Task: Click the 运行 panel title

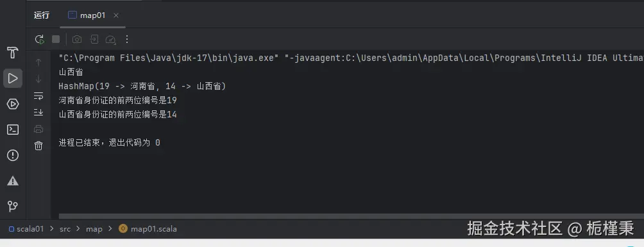Action: pyautogui.click(x=42, y=15)
